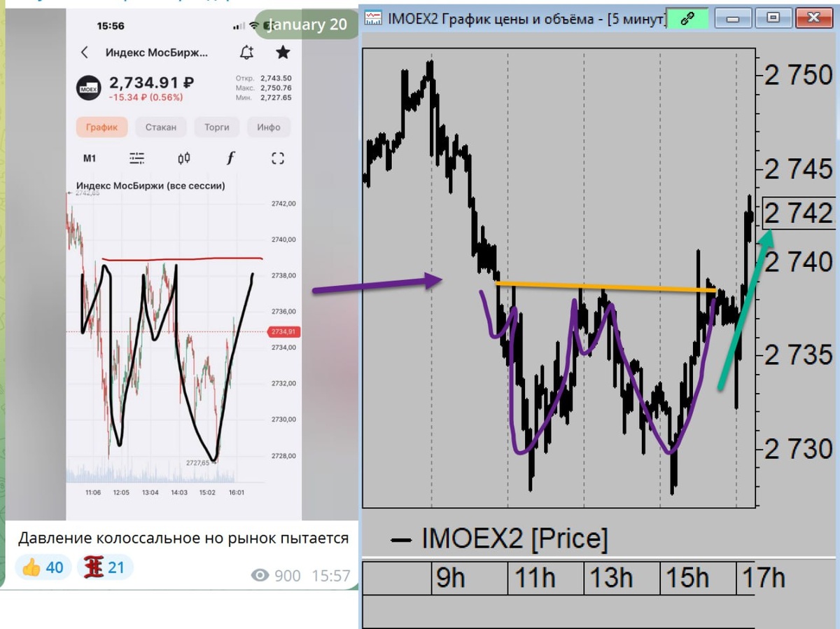Open the Стакан tab
This screenshot has height=629, width=840.
(x=161, y=127)
